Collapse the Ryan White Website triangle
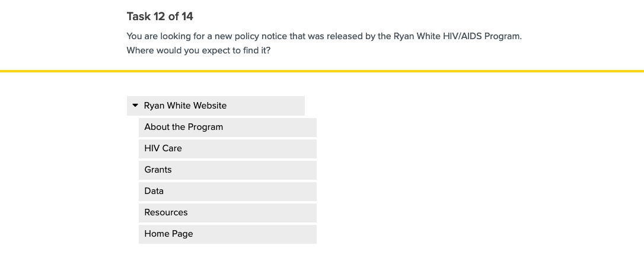This screenshot has width=644, height=264. click(135, 106)
